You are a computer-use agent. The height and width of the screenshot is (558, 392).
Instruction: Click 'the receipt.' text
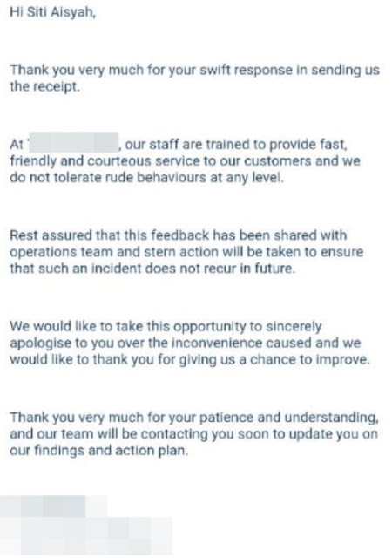(x=44, y=86)
